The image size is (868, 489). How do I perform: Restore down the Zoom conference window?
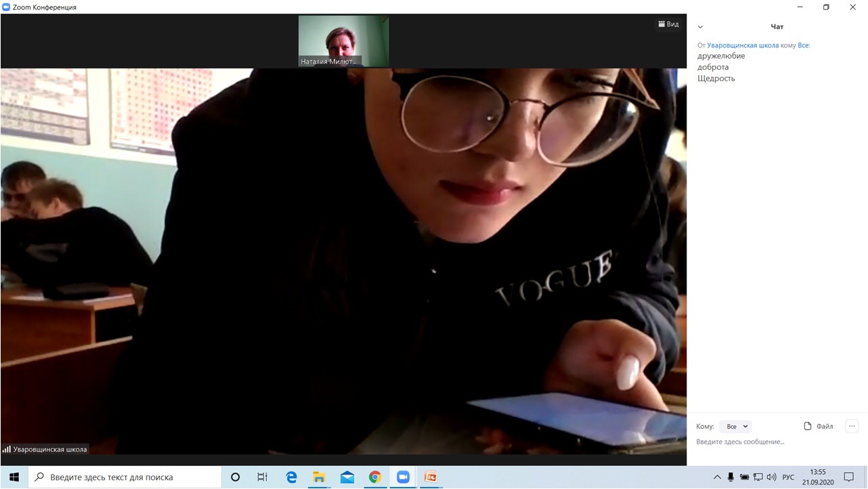(826, 7)
